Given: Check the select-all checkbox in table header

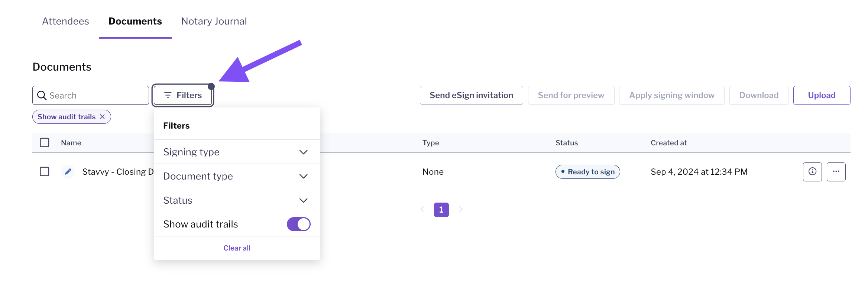Looking at the screenshot, I should pyautogui.click(x=45, y=143).
